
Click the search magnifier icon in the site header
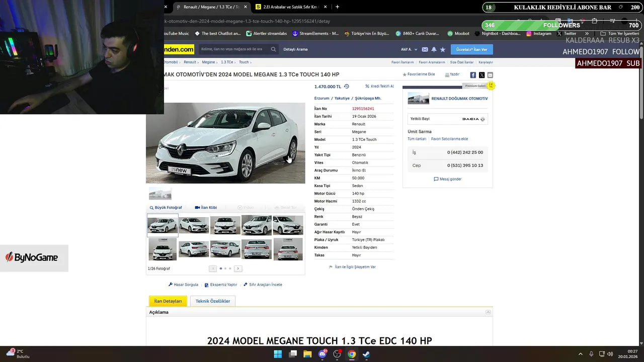tap(273, 49)
